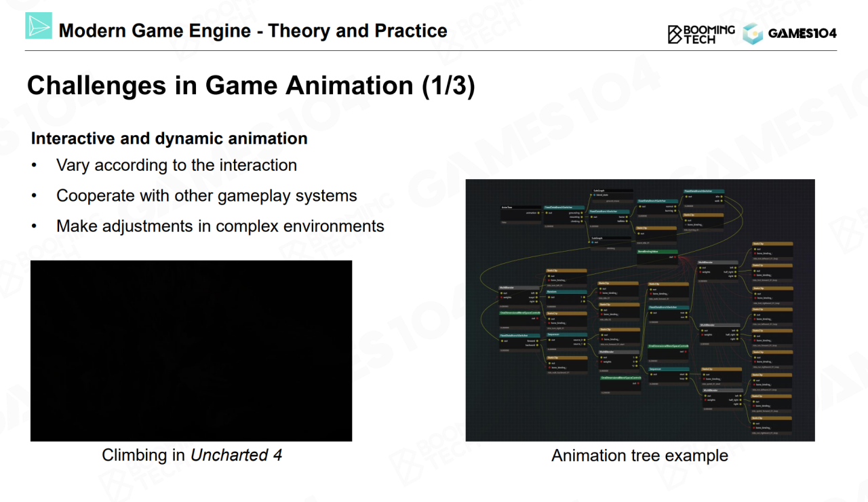
Task: Click the black Uncharted 4 video thumbnail
Action: [x=191, y=351]
